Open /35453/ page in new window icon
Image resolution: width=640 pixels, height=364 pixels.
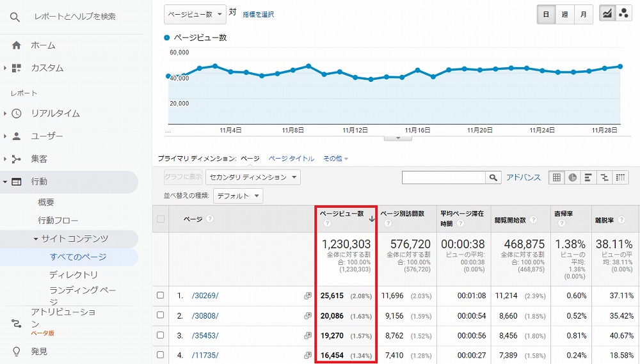(x=308, y=336)
